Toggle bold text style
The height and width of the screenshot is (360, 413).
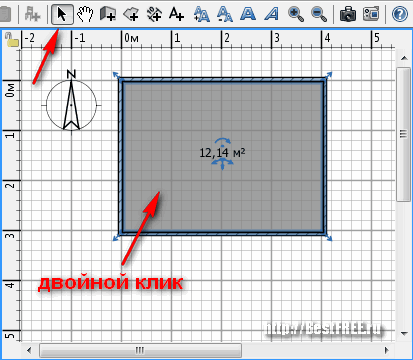coord(248,15)
